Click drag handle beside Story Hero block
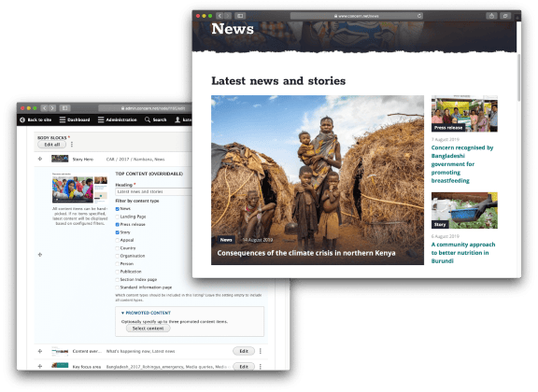This screenshot has height=392, width=538. click(x=40, y=159)
